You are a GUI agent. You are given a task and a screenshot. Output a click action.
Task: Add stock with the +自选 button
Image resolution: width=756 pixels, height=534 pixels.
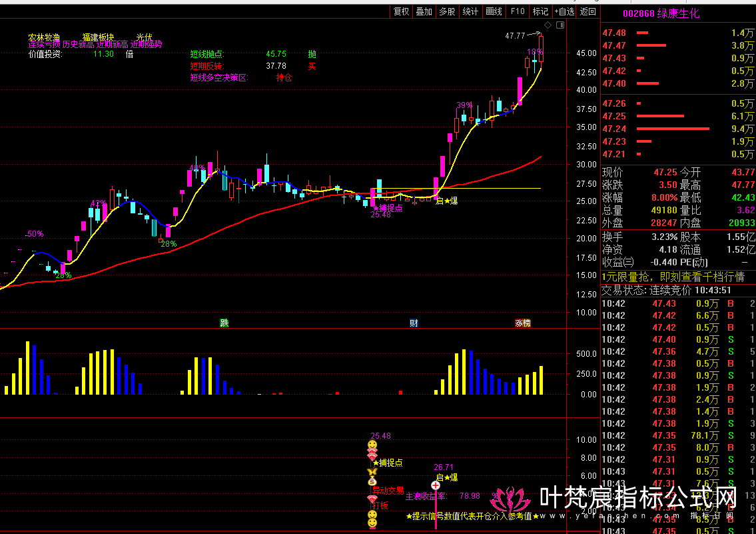pyautogui.click(x=564, y=11)
